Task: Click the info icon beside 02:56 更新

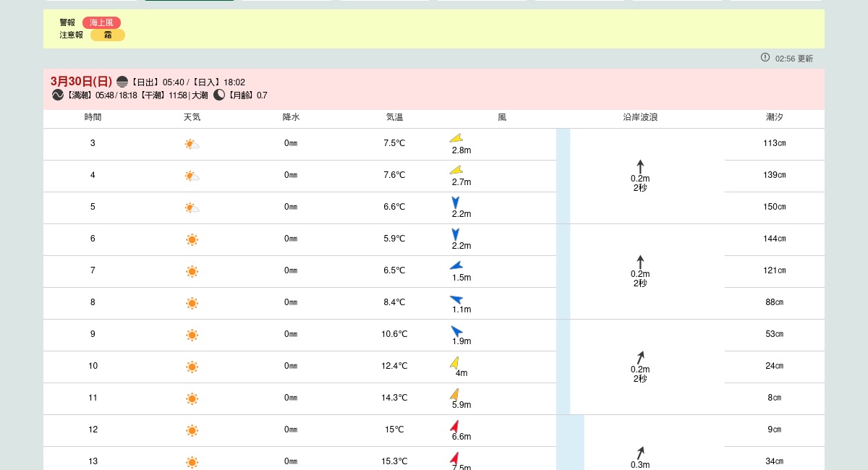Action: [x=765, y=57]
